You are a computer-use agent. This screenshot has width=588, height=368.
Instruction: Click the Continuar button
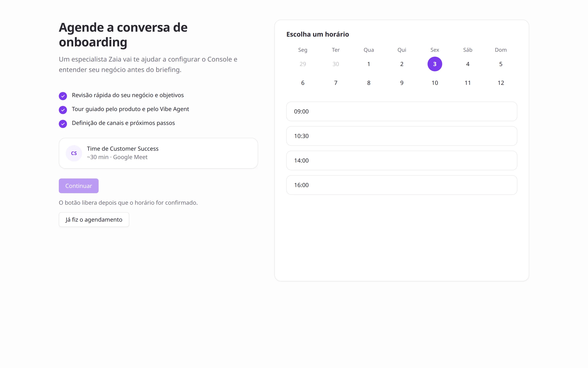coord(79,186)
